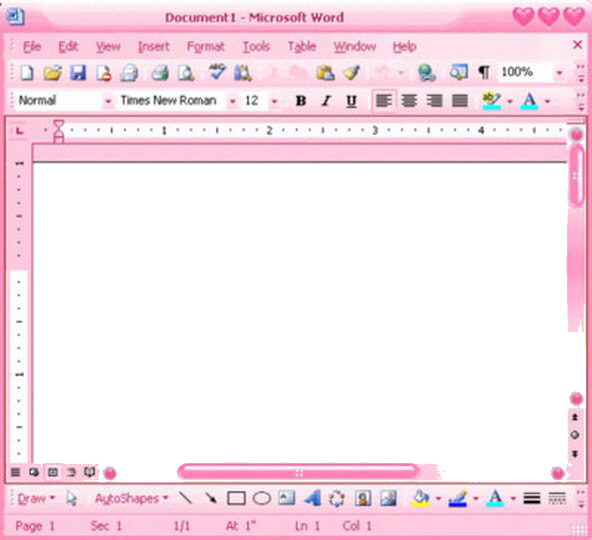
Task: Open the AutoShapes menu
Action: 131,498
